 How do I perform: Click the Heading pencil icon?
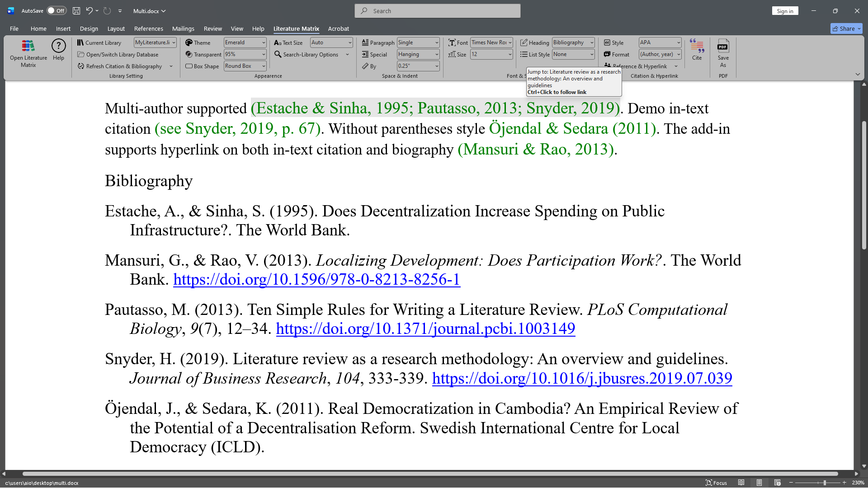point(524,42)
